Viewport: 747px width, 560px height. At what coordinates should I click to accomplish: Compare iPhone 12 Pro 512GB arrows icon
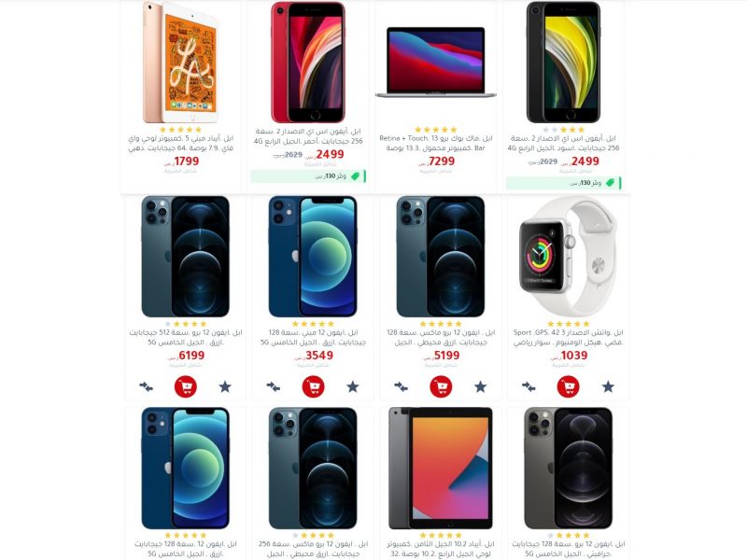tap(147, 386)
